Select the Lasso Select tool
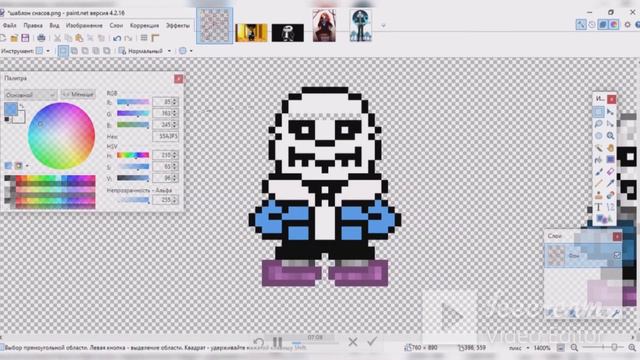This screenshot has height=360, width=640. pos(598,123)
